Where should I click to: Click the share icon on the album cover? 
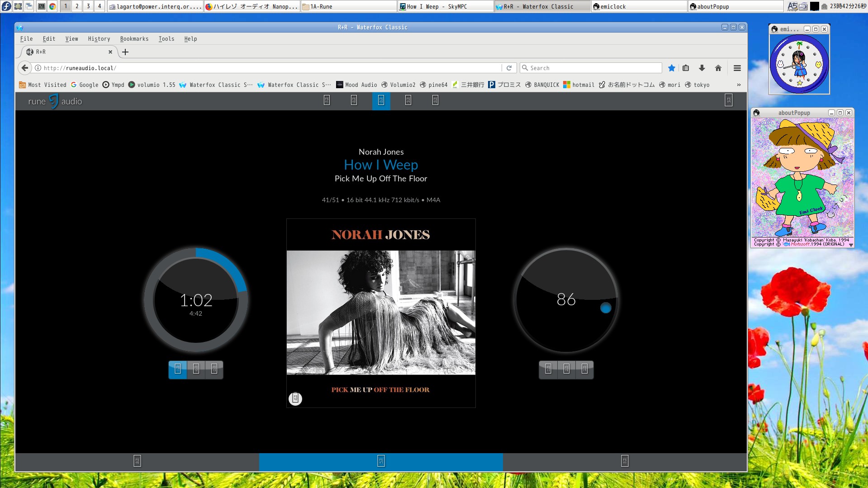[x=295, y=398]
